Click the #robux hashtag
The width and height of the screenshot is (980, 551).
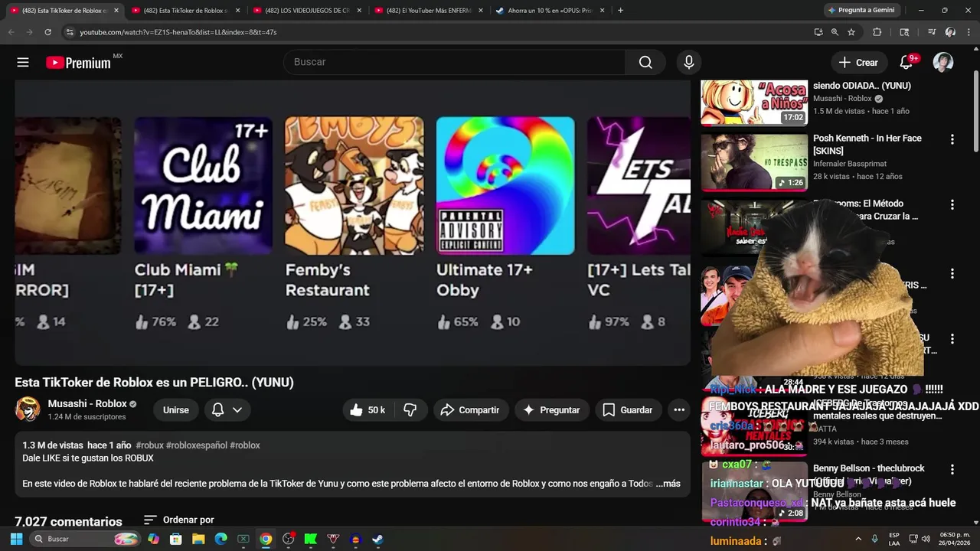149,445
